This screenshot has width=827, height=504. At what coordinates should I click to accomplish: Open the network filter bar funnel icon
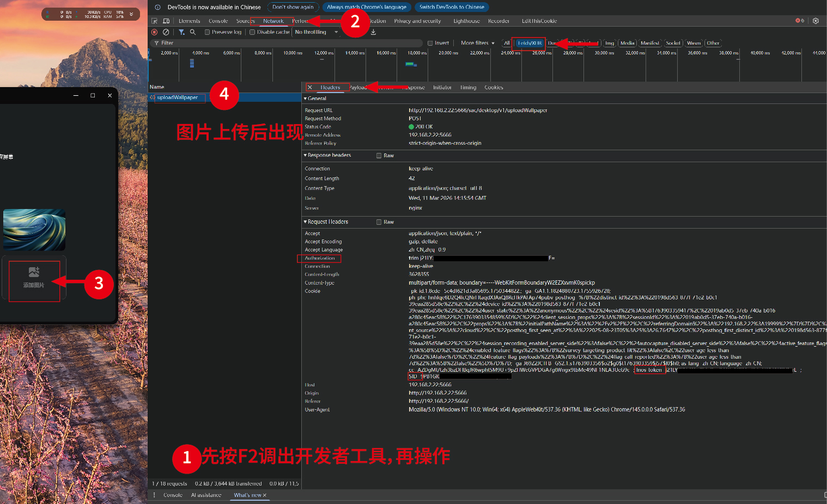181,32
